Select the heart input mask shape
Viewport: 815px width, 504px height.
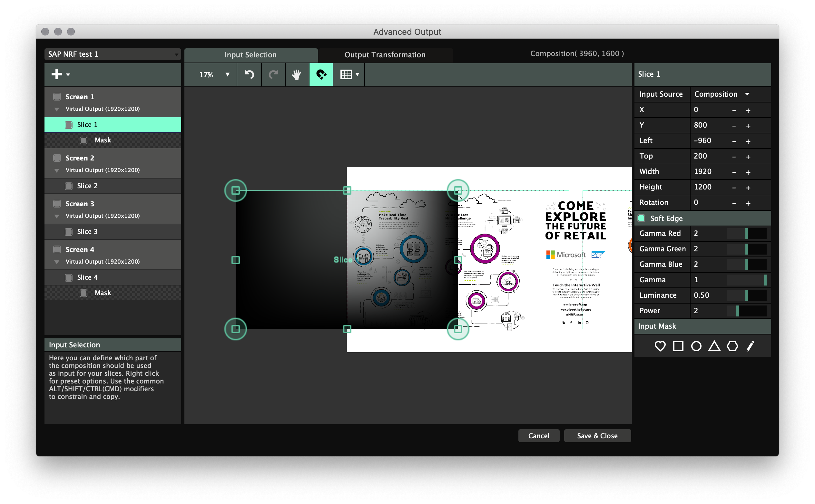click(x=660, y=346)
